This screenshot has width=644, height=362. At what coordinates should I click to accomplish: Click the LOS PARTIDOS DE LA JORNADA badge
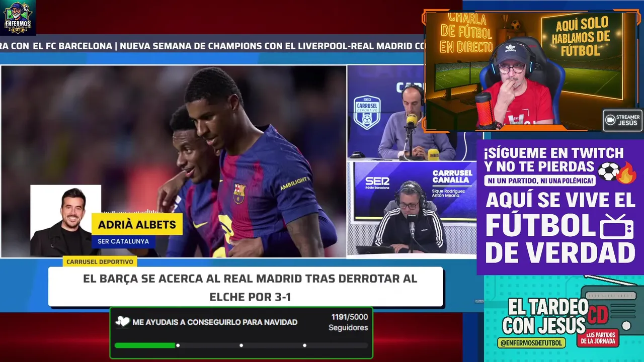tap(598, 337)
